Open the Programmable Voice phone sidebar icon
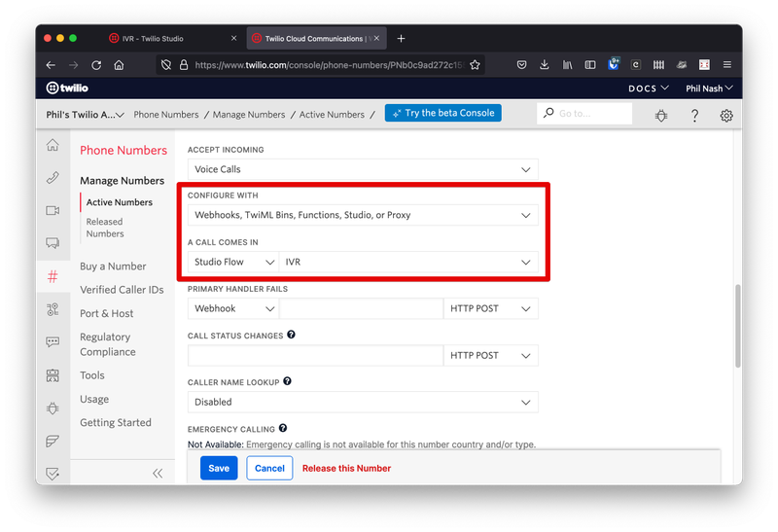The height and width of the screenshot is (532, 778). pos(53,177)
